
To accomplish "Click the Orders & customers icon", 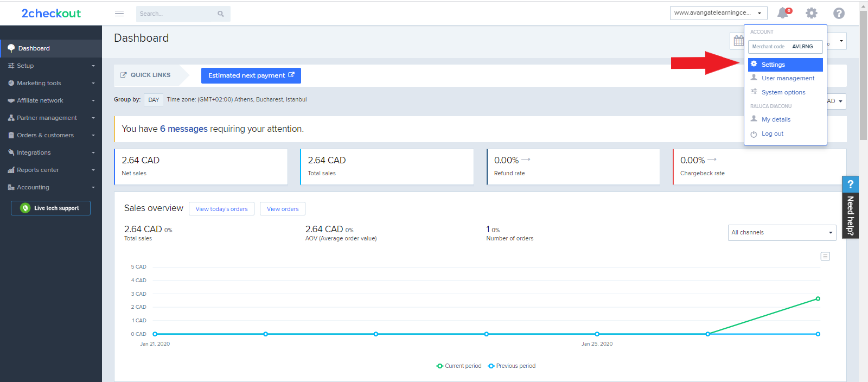I will 11,135.
